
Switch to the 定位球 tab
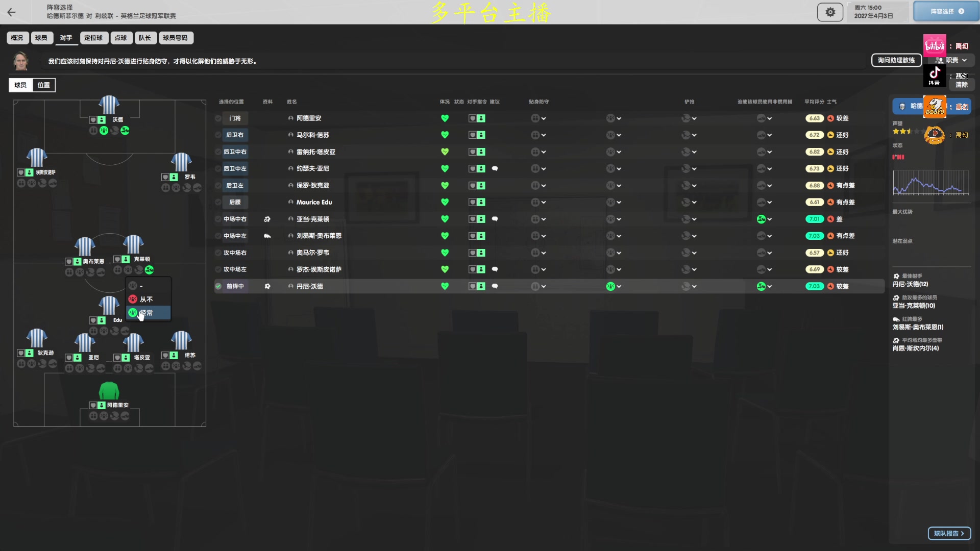pos(93,38)
